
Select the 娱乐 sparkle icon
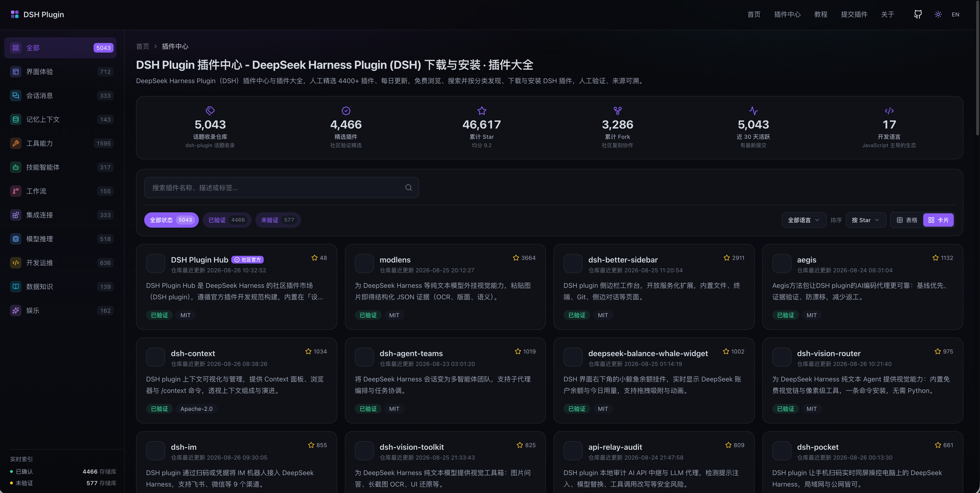click(16, 311)
